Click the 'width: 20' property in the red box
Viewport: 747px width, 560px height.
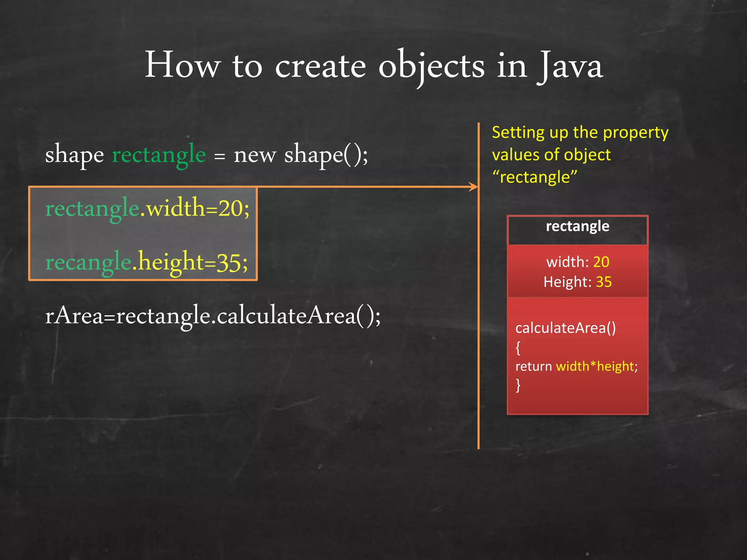pos(577,262)
